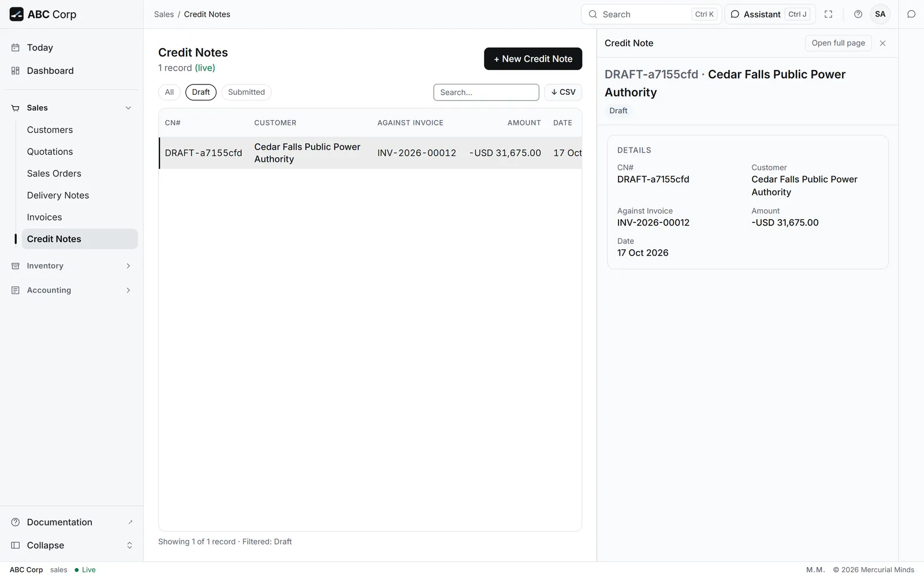Open the Today calendar page
This screenshot has height=578, width=924.
[x=40, y=47]
